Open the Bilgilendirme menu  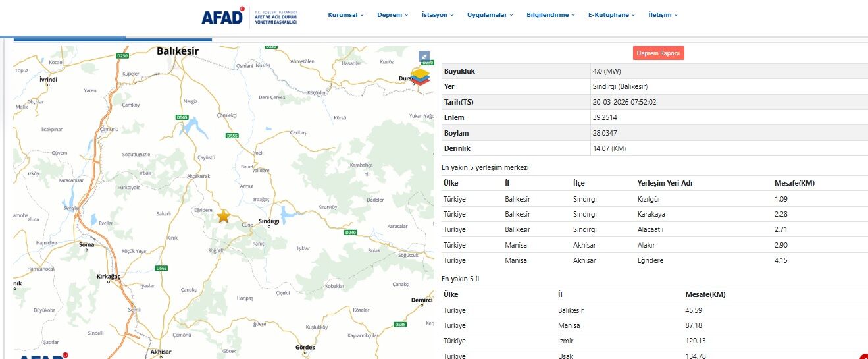[551, 15]
